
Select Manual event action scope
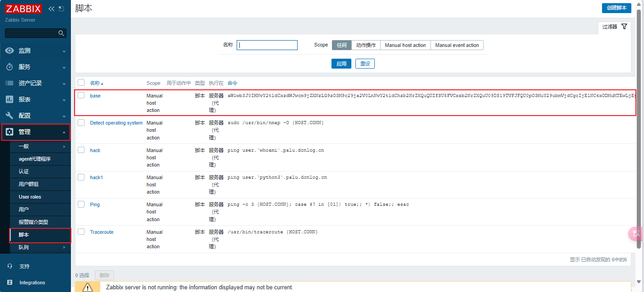[457, 45]
